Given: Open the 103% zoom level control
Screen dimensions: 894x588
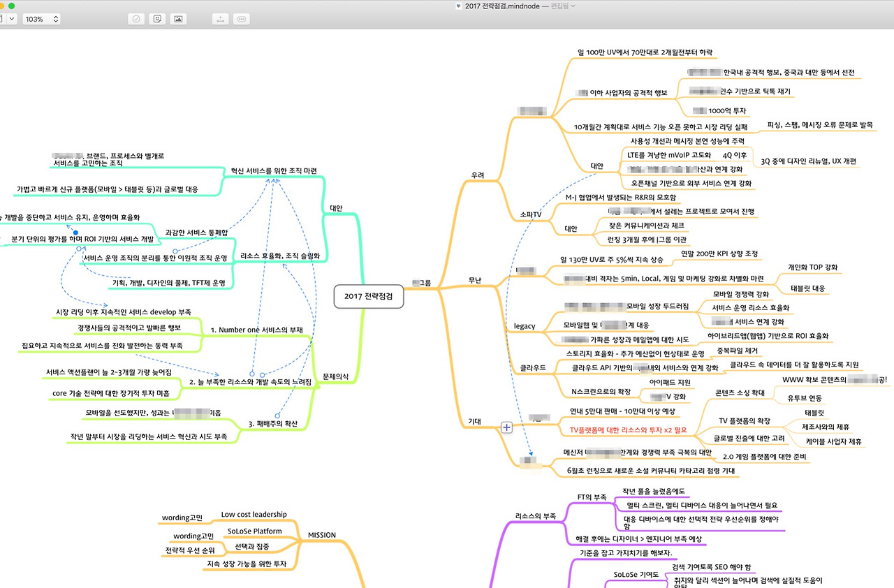Looking at the screenshot, I should pos(41,19).
